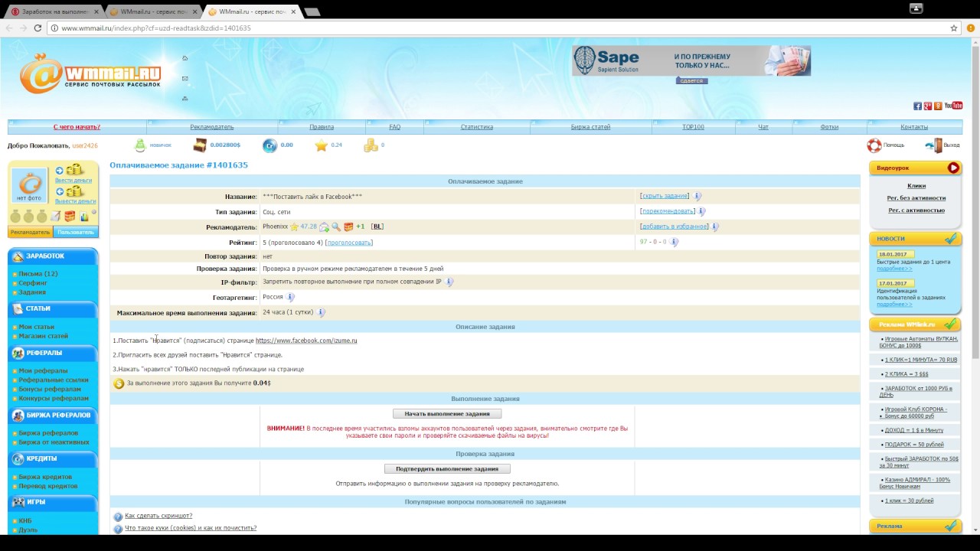This screenshot has width=980, height=551.
Task: Switch to the Пользователь mode tab
Action: pyautogui.click(x=76, y=232)
